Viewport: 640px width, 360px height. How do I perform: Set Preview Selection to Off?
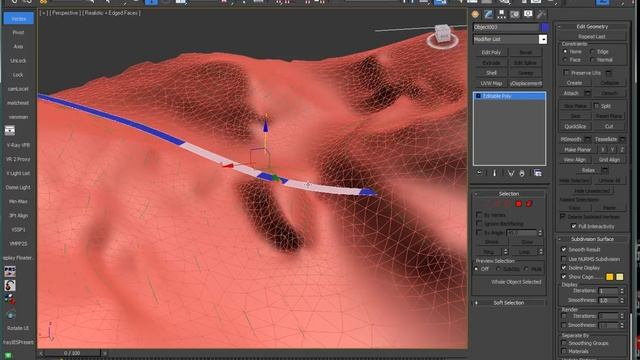(476, 269)
